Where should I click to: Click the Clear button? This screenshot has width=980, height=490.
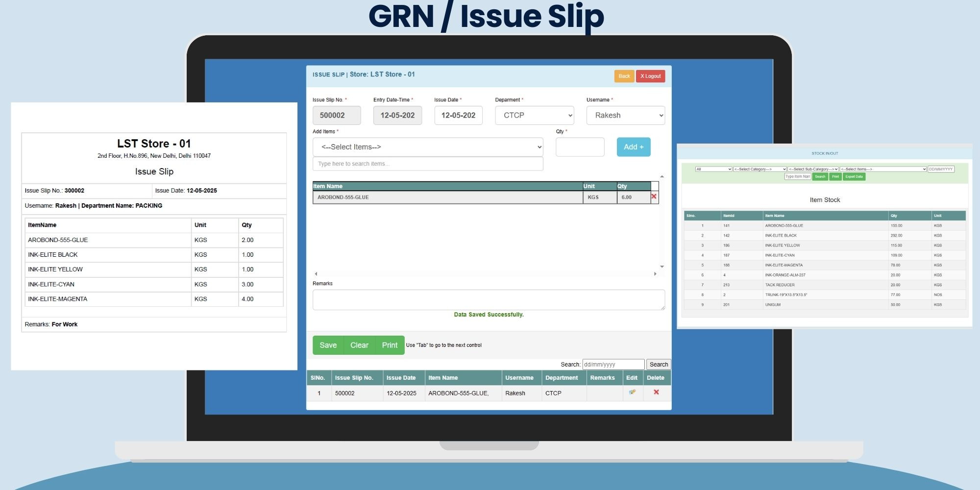(x=359, y=345)
